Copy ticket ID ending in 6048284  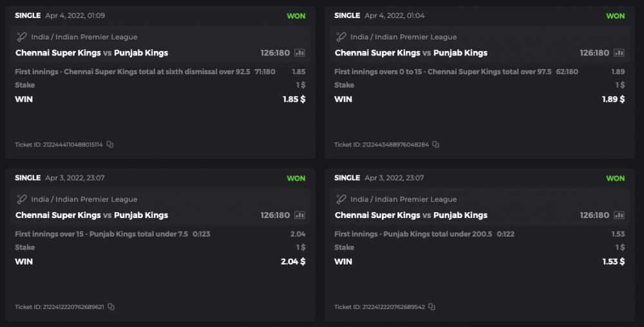436,144
